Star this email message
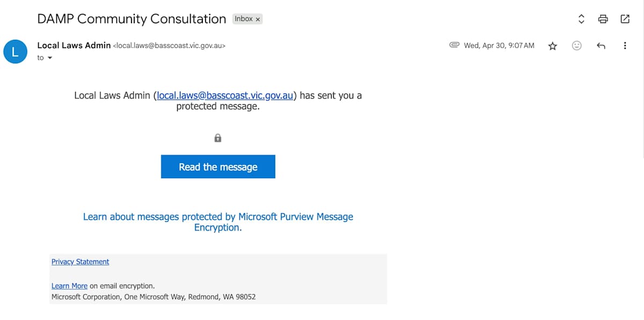This screenshot has height=320, width=644. coord(552,46)
